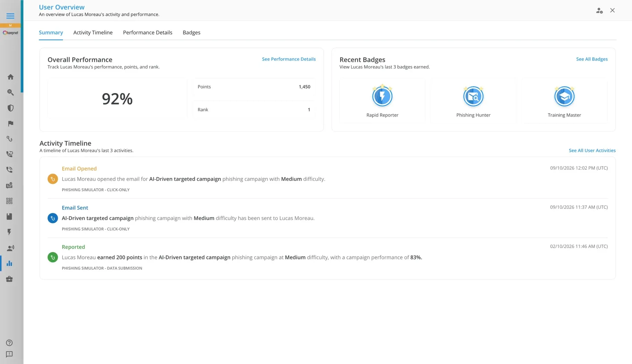Open the magnifier search icon in sidebar
This screenshot has width=632, height=364.
click(11, 92)
